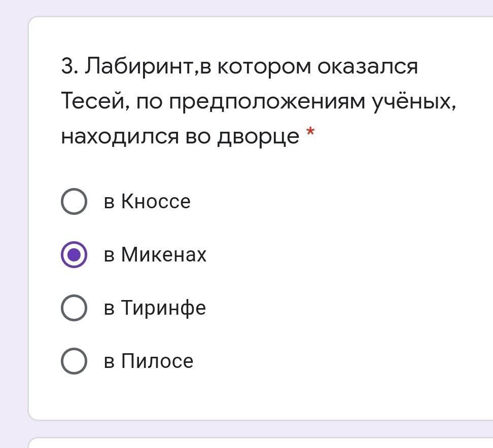Viewport: 493px width, 448px height.
Task: Click the answer label text в Пилосе
Action: coord(149,361)
